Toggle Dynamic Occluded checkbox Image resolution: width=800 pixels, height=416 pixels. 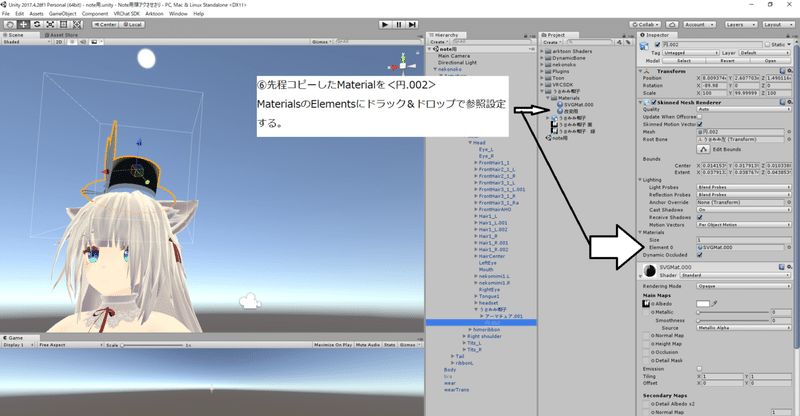pos(699,255)
